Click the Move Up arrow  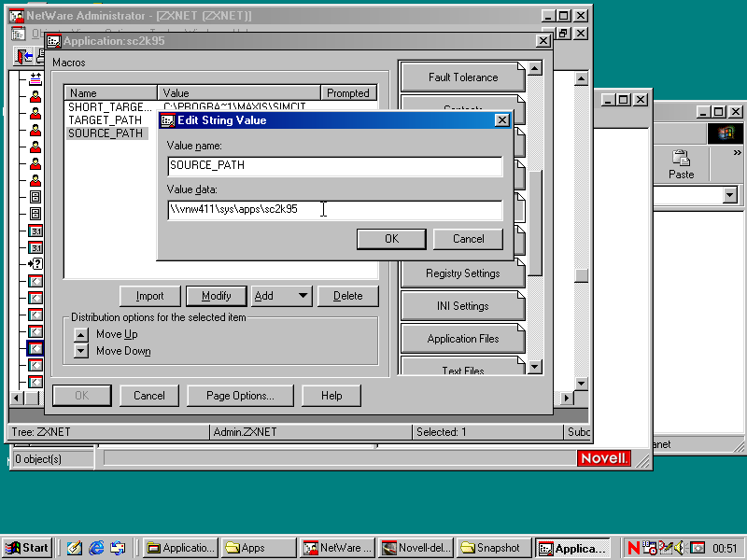click(x=81, y=335)
